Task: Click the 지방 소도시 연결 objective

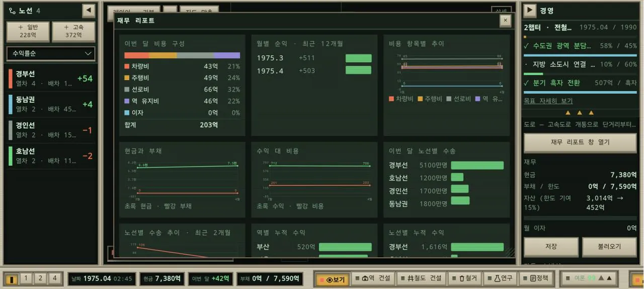Action: click(580, 64)
